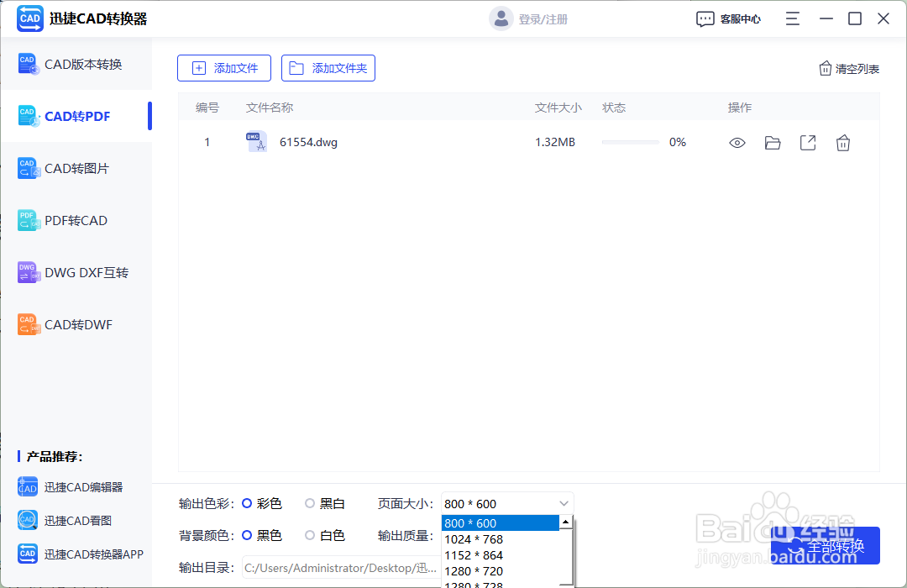Click the 迅捷CAD转换器APP icon
This screenshot has width=907, height=588.
tap(28, 554)
